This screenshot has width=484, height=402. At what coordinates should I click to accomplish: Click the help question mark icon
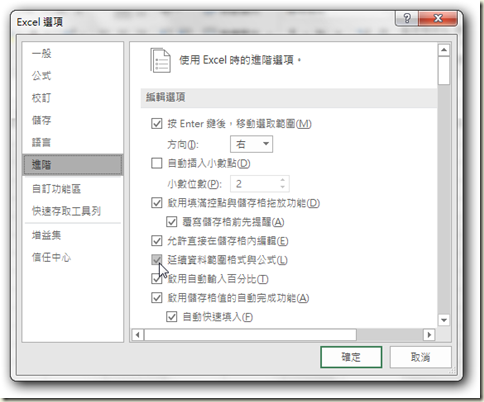[407, 18]
